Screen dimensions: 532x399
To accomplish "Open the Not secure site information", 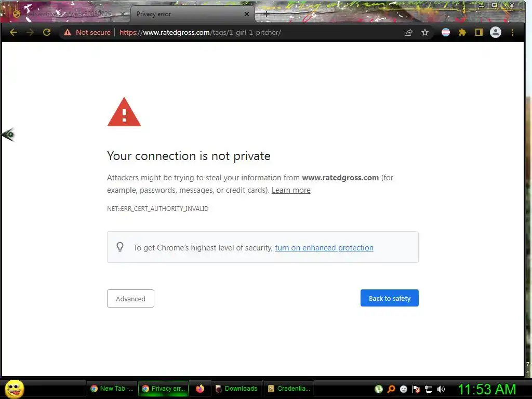I will (x=87, y=33).
